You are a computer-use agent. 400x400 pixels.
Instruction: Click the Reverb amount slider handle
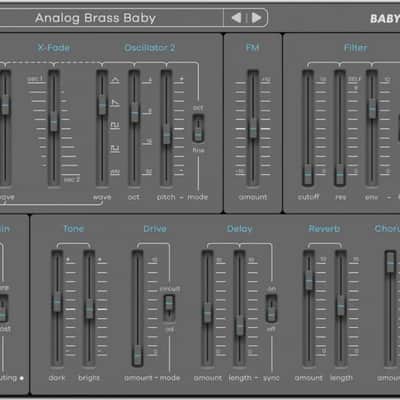click(309, 280)
